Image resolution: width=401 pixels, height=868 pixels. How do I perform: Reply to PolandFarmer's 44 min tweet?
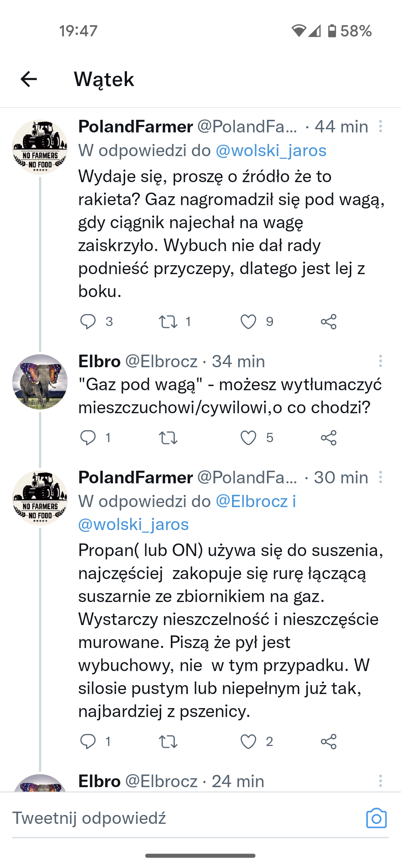pyautogui.click(x=88, y=322)
